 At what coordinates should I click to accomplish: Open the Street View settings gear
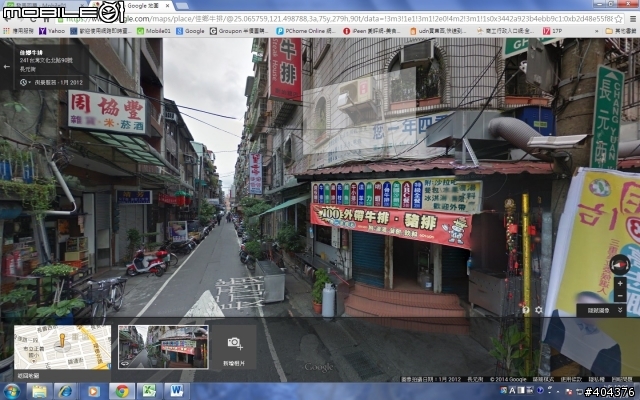click(539, 310)
